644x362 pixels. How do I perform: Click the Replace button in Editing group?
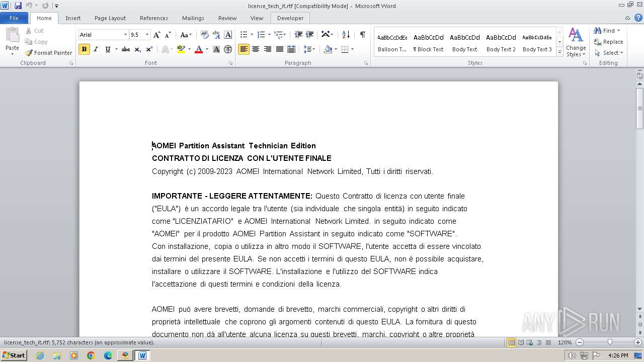point(608,42)
